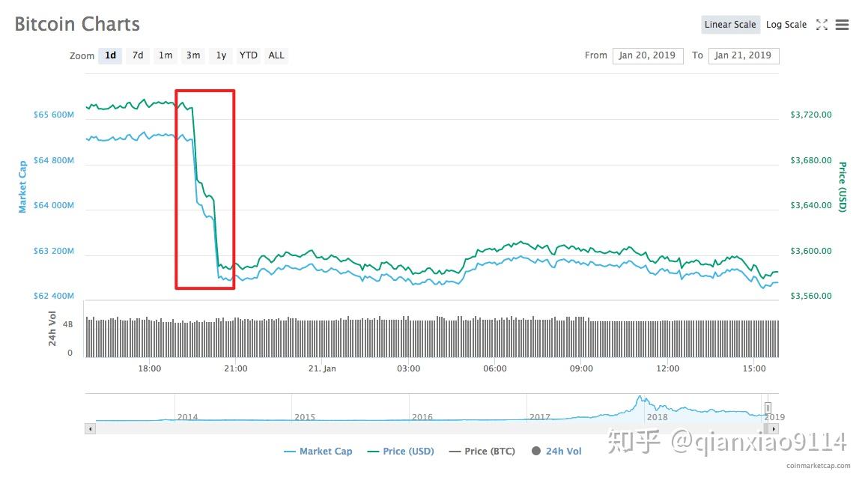
Task: Click the $63 200M market cap label
Action: [54, 251]
